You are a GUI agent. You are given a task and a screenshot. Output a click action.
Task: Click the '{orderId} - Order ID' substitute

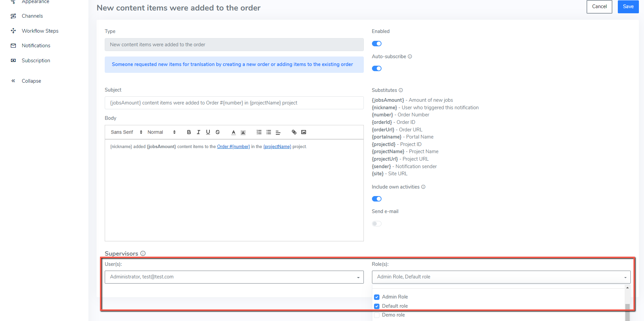[x=393, y=122]
